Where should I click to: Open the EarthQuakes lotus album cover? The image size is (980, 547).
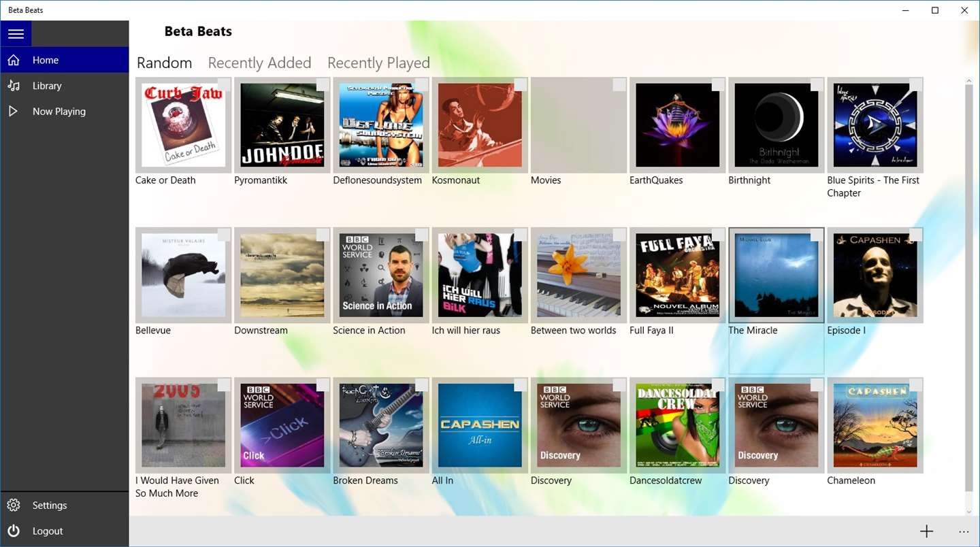coord(678,125)
